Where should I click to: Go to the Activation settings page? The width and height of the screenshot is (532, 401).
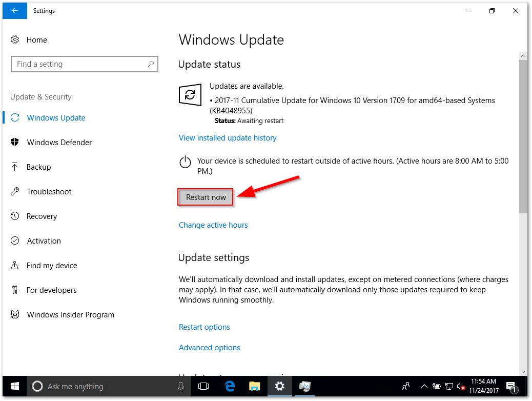(x=44, y=240)
